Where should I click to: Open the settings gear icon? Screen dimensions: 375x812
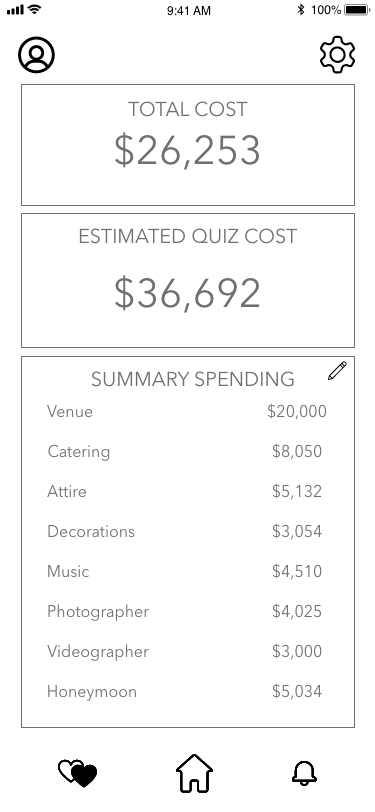[x=337, y=54]
